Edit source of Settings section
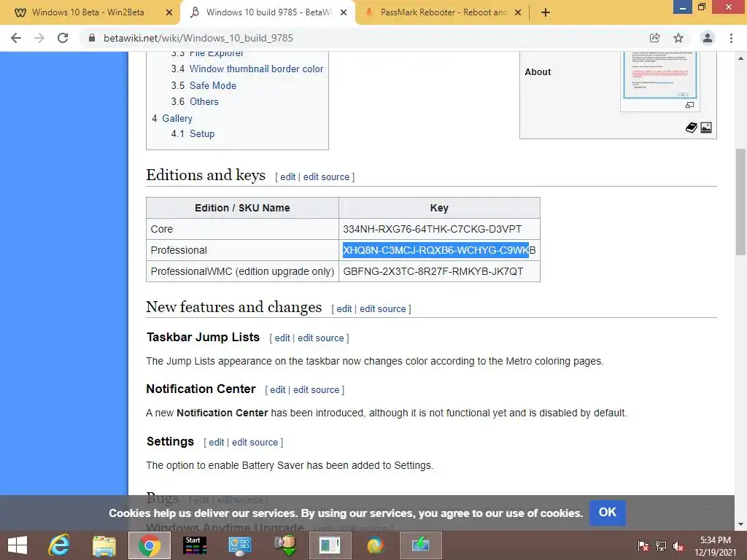Screen dimensions: 747x560 [255, 443]
